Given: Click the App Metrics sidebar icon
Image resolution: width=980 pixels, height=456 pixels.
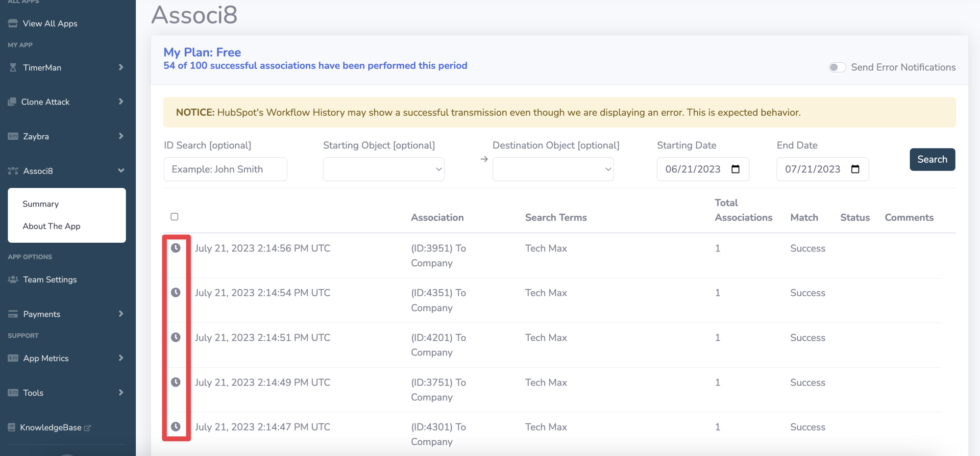Looking at the screenshot, I should click(x=12, y=358).
